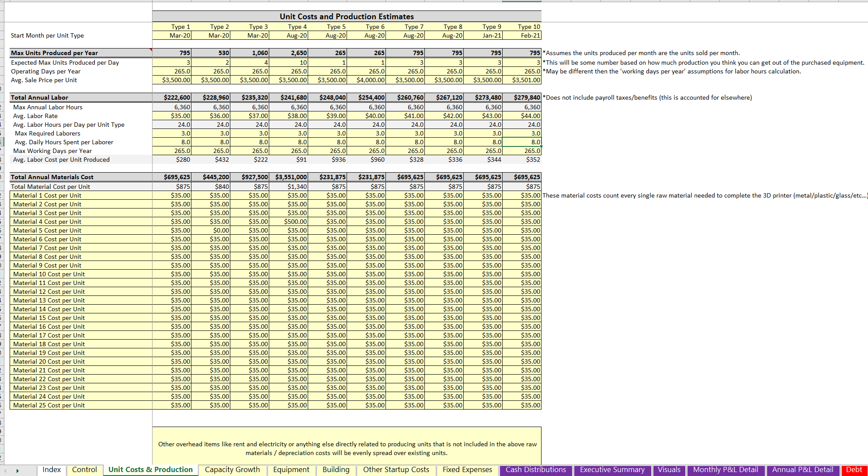Open the Visuals sheet tab
868x476 pixels.
tap(669, 470)
